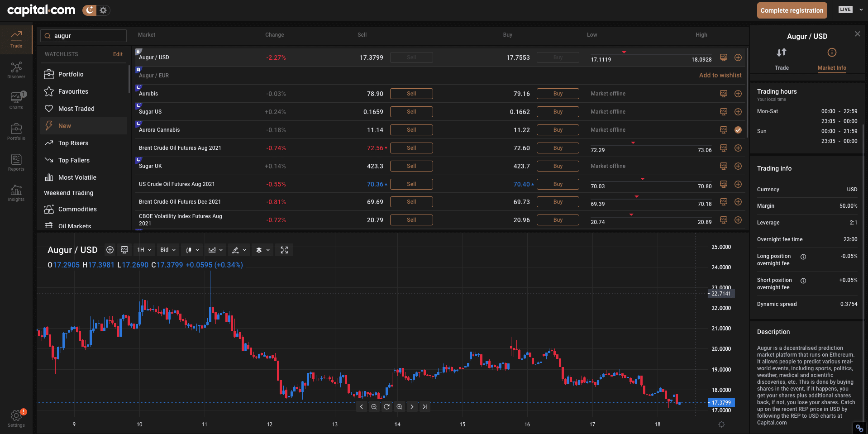The height and width of the screenshot is (434, 868).
Task: Shift the chart left with arrow button
Action: (361, 407)
